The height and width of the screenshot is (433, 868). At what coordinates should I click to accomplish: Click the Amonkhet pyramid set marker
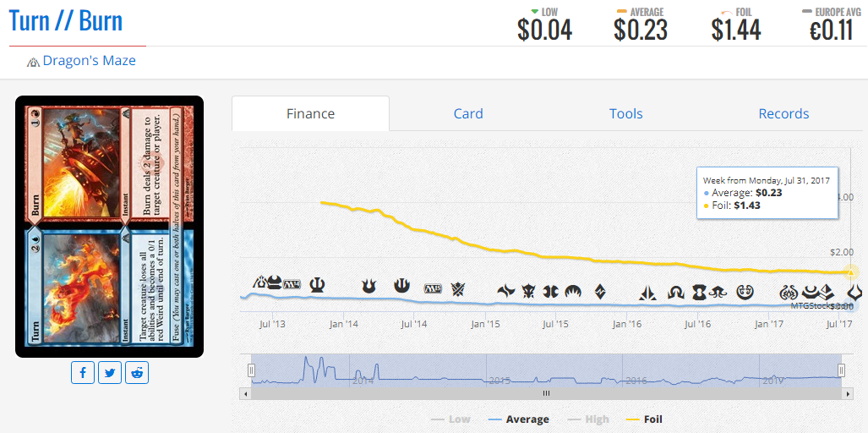(x=827, y=291)
